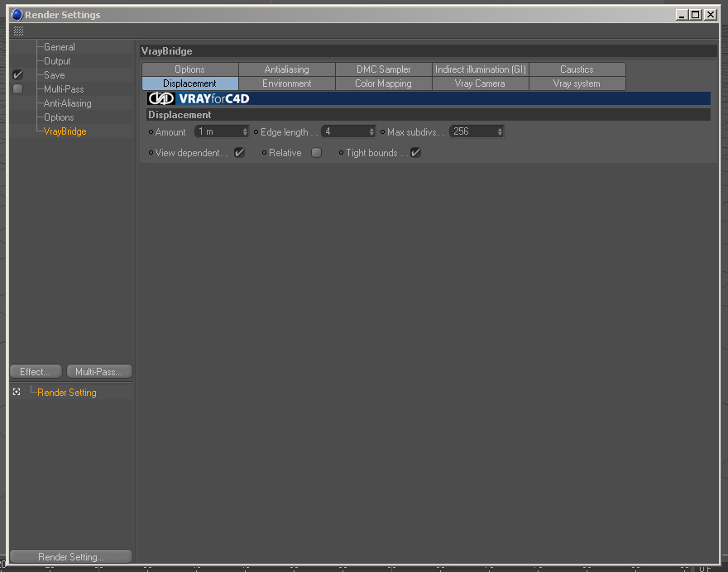Image resolution: width=728 pixels, height=572 pixels.
Task: Click the Edge length stepper arrows
Action: (371, 131)
